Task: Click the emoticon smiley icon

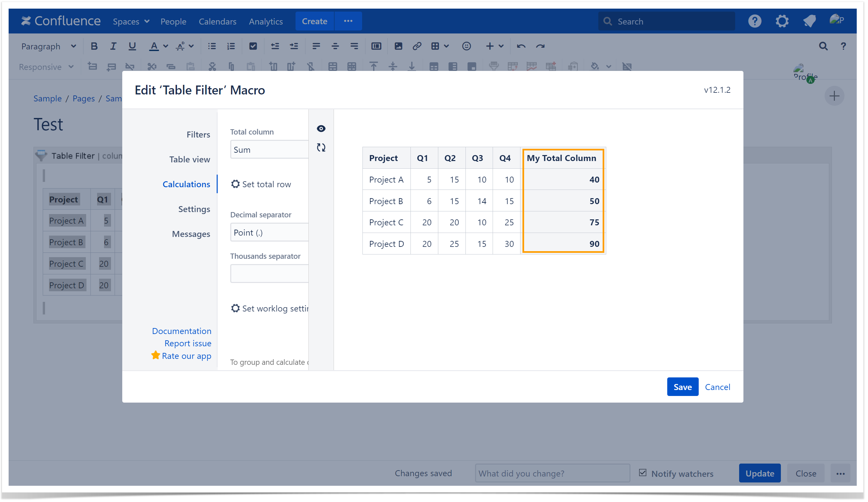Action: tap(466, 46)
